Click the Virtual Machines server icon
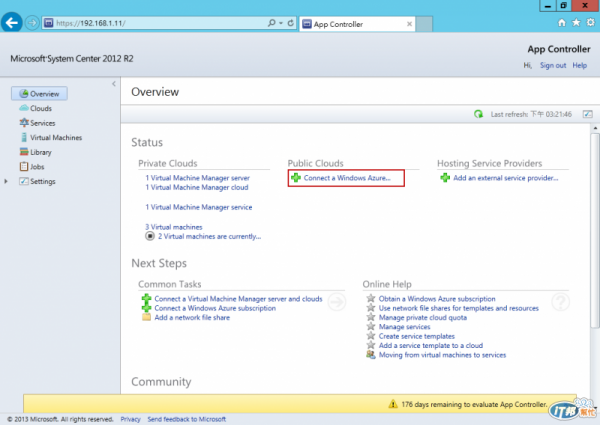This screenshot has height=425, width=600. pos(24,137)
